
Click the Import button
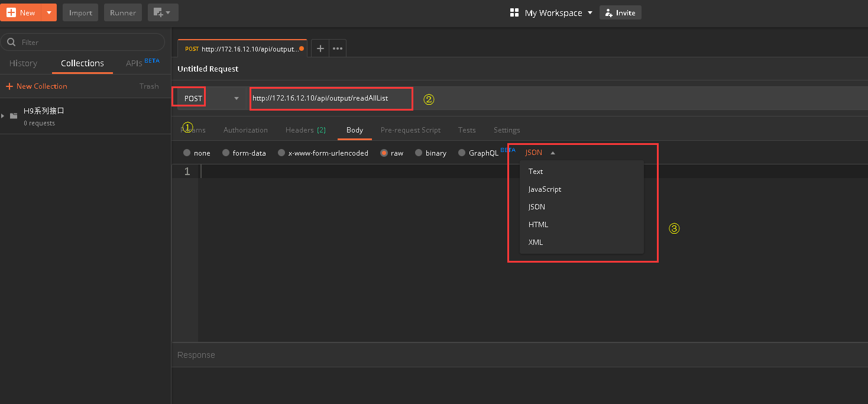(x=80, y=12)
